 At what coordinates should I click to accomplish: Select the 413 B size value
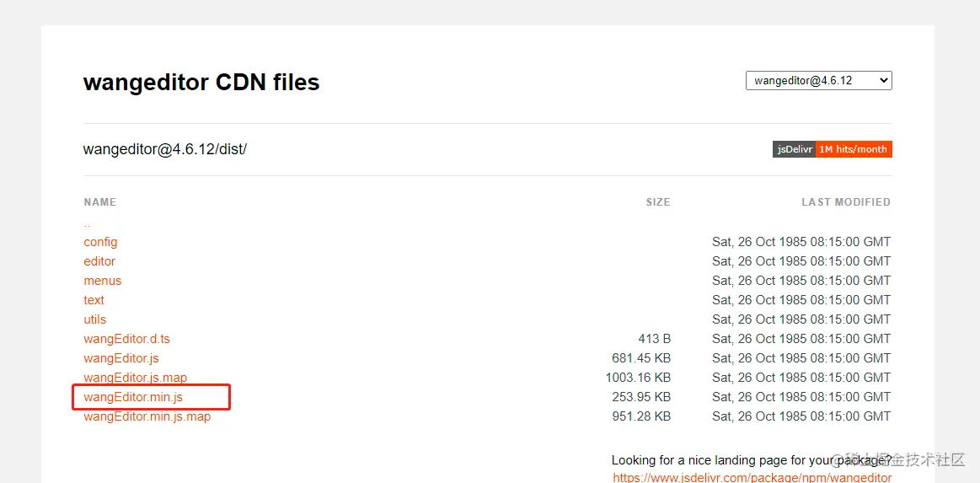pyautogui.click(x=655, y=339)
